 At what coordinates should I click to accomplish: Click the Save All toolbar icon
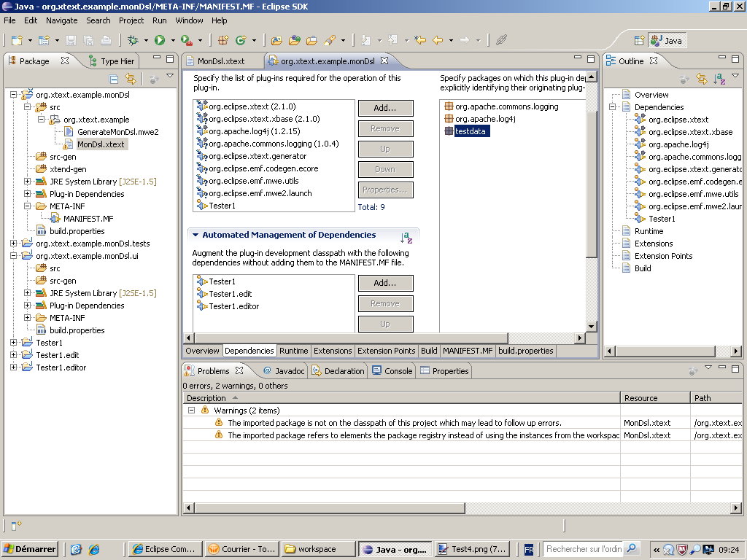88,41
